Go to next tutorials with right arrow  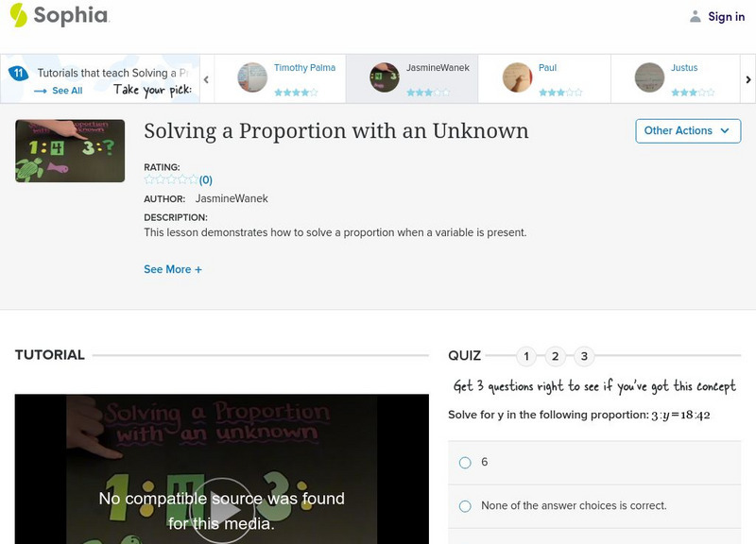click(747, 79)
